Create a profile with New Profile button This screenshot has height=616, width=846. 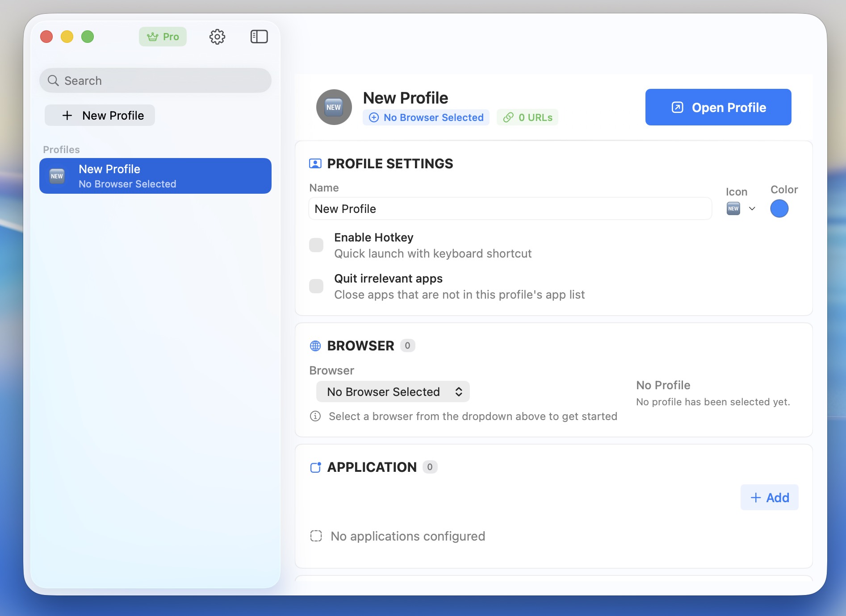pyautogui.click(x=100, y=116)
